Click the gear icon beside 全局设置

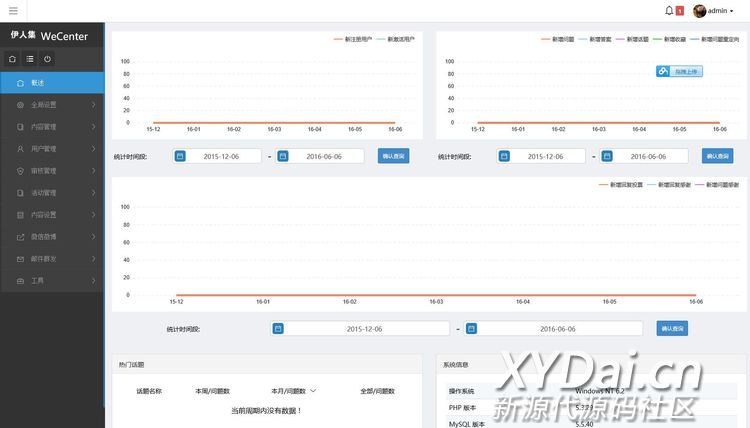pos(20,105)
